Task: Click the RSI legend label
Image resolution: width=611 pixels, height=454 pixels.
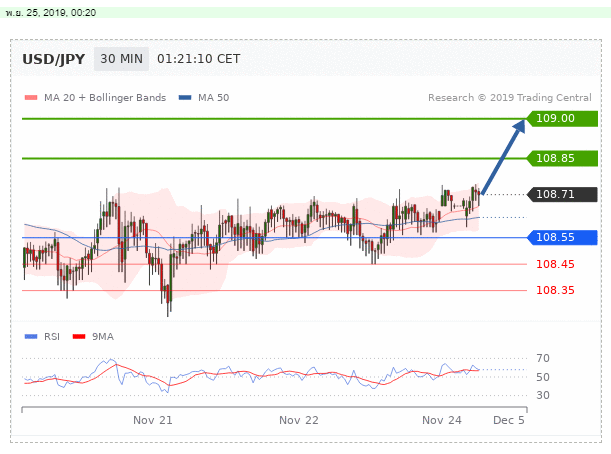Action: tap(52, 336)
